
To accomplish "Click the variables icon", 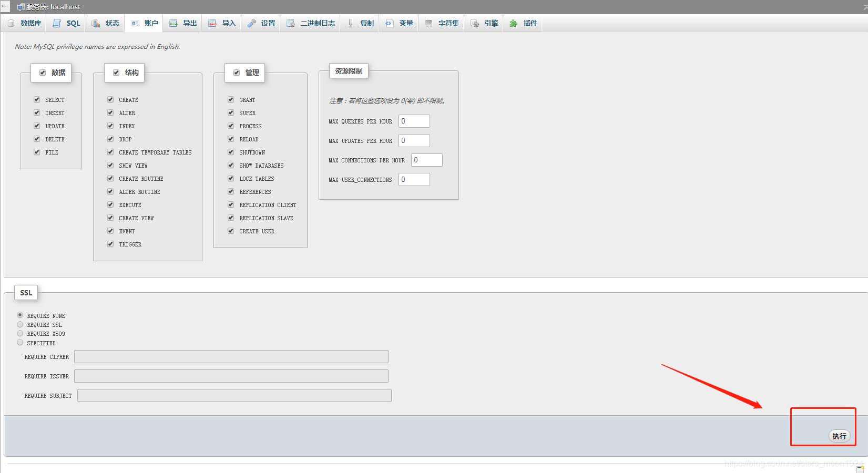I will (389, 23).
